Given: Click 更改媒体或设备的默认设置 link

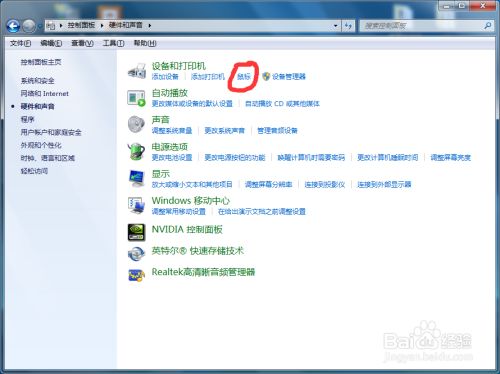Looking at the screenshot, I should point(192,104).
